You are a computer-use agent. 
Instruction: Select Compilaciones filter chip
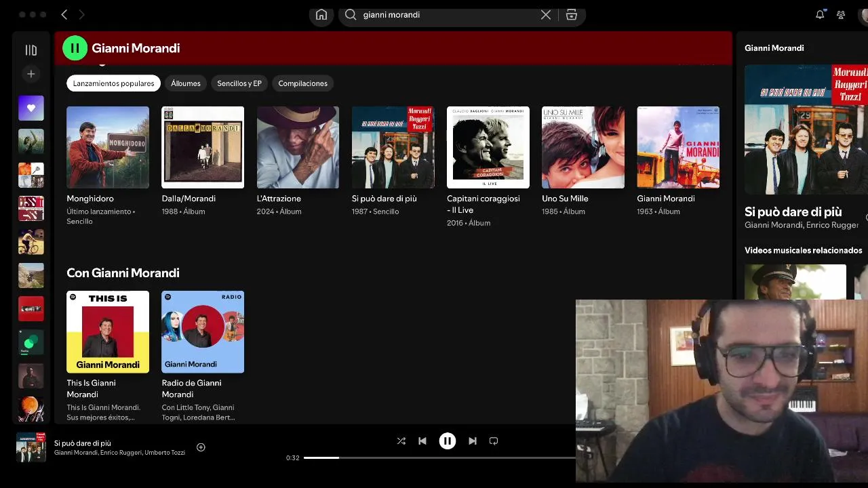(x=302, y=83)
